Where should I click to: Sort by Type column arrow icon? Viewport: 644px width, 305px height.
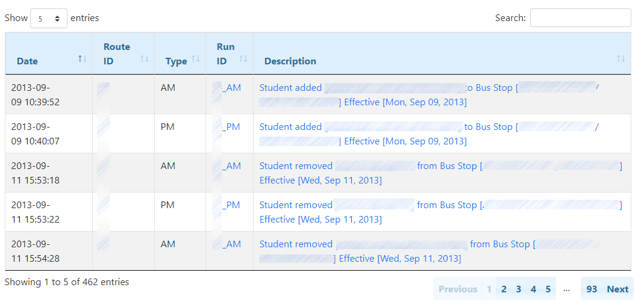196,58
